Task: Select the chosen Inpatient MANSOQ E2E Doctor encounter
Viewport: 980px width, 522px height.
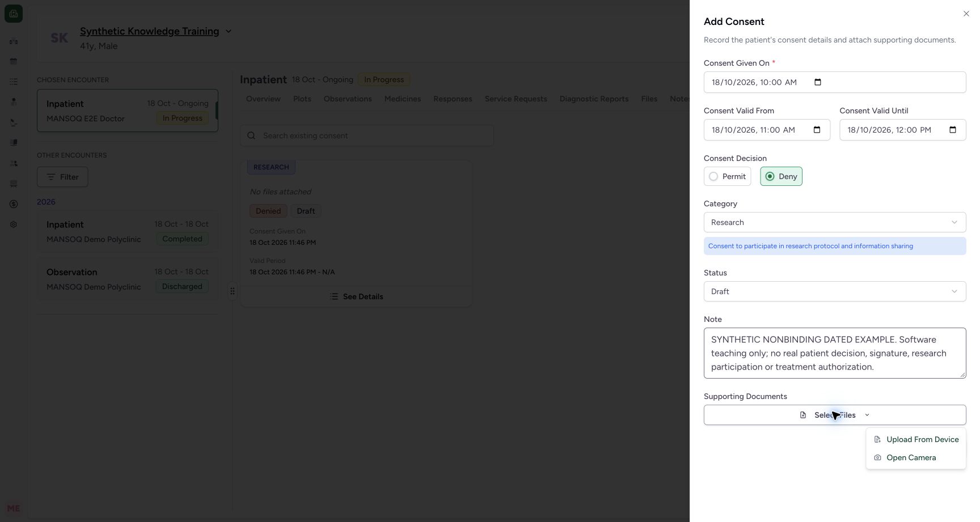Action: point(128,111)
